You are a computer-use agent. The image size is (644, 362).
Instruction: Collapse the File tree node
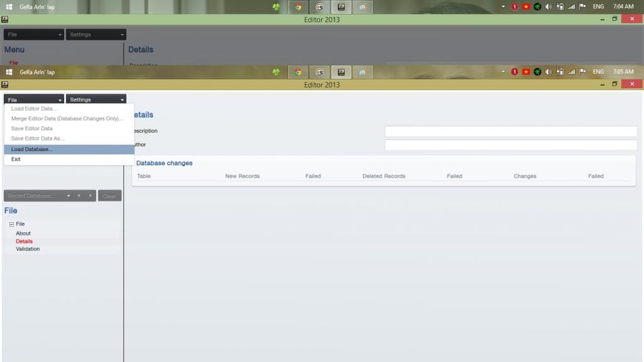(x=11, y=224)
